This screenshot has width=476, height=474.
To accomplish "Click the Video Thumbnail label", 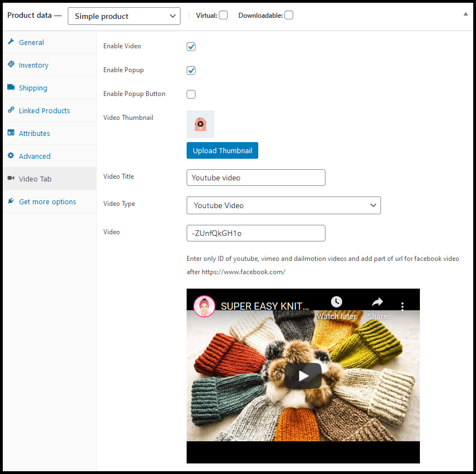I will (x=128, y=118).
